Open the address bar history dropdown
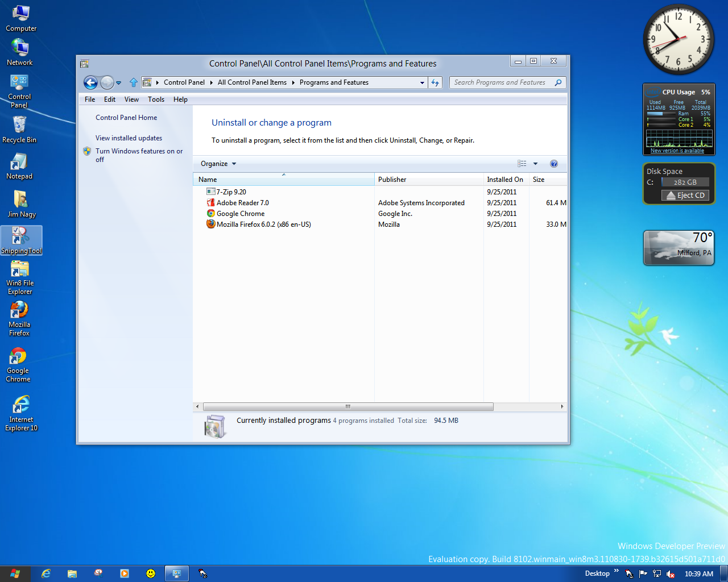Screen dimensions: 728x582 [x=422, y=82]
